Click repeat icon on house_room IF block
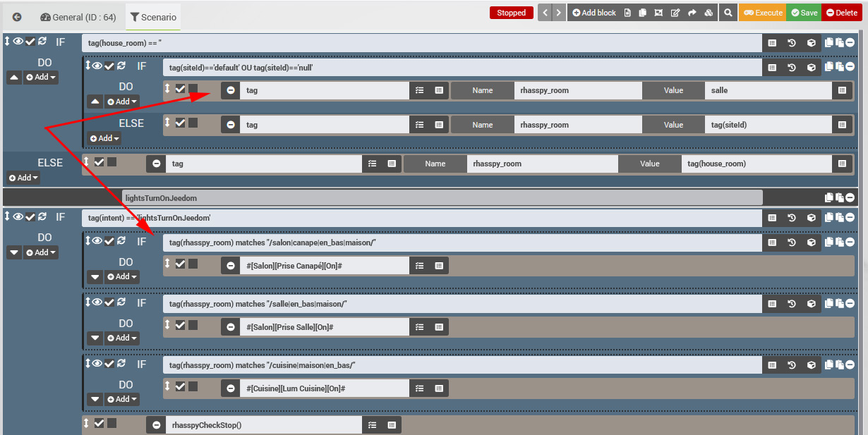 point(42,42)
